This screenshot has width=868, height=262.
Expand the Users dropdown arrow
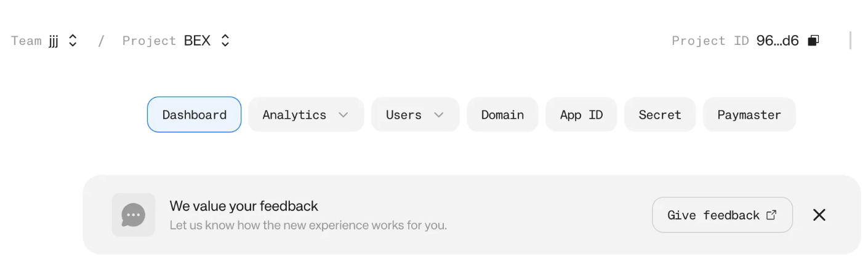439,114
